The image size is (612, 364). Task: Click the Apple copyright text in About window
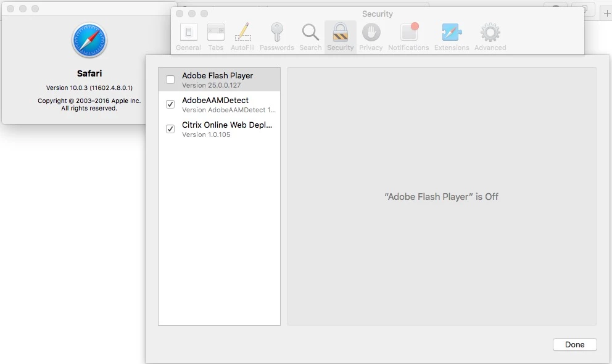click(89, 104)
